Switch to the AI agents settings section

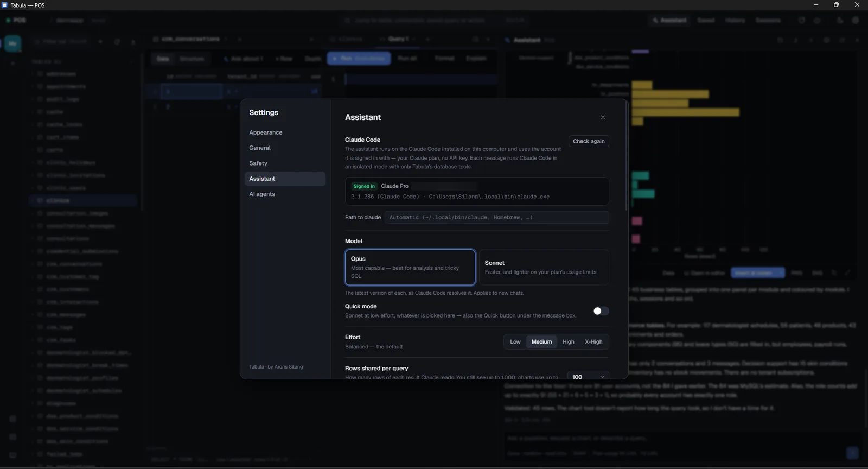(285, 194)
